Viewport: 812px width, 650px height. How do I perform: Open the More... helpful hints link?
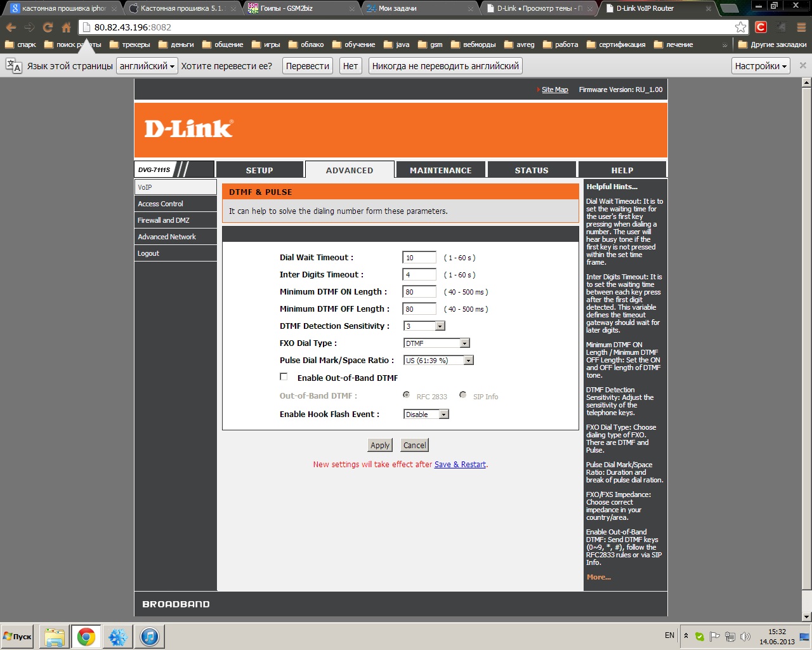pyautogui.click(x=599, y=577)
